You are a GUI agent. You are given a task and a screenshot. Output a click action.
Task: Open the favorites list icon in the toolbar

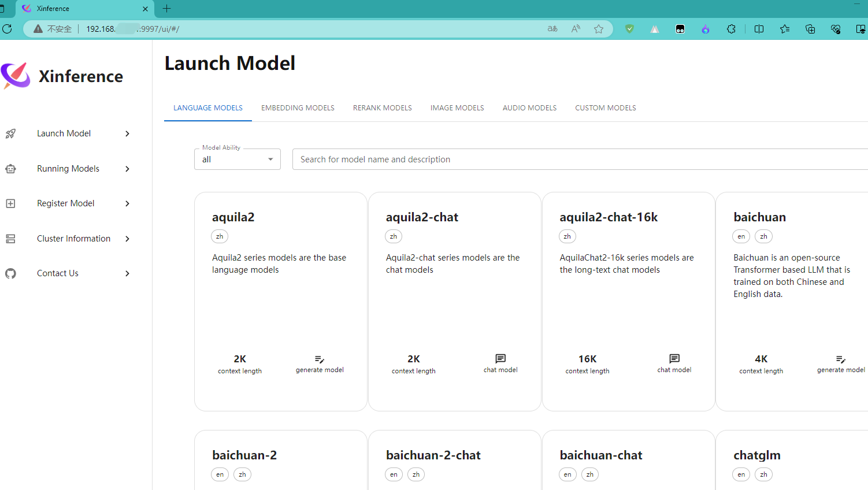pyautogui.click(x=784, y=29)
